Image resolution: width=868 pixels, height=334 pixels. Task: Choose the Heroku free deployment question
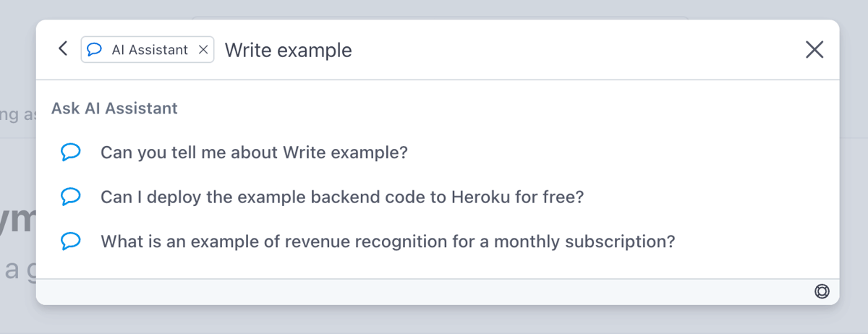point(341,197)
